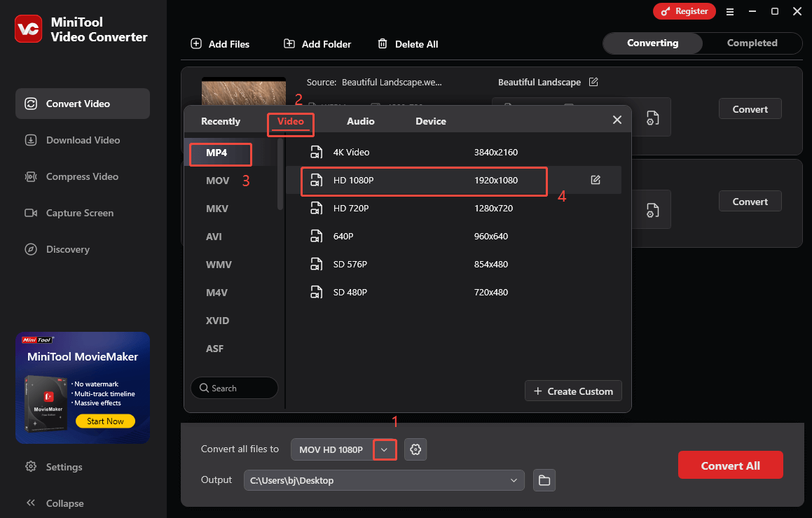Select the Video tab in format popup
The width and height of the screenshot is (812, 518).
(291, 121)
